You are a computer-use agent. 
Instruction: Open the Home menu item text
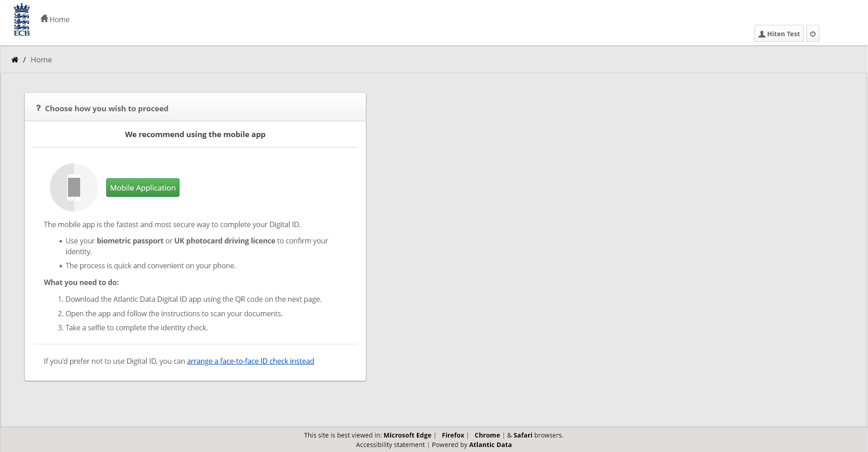point(59,19)
